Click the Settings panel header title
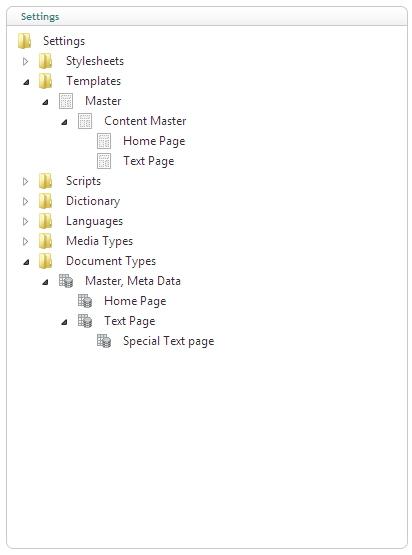Viewport: 412px width, 555px height. [x=40, y=17]
